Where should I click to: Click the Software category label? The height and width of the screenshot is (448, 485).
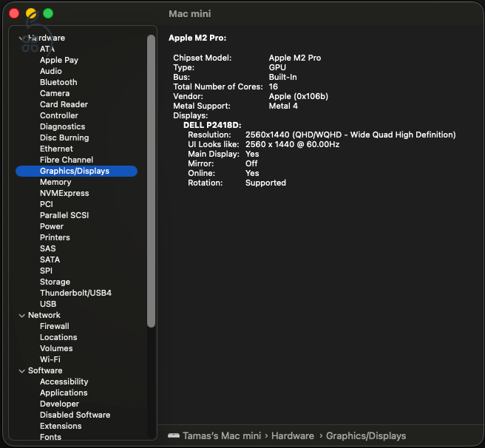45,370
